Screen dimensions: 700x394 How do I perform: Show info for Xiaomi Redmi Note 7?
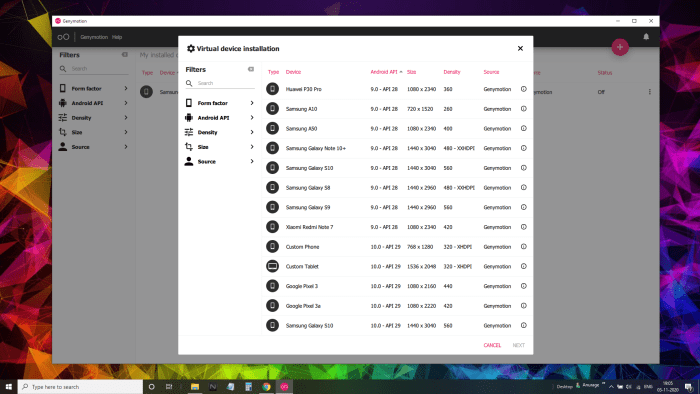click(x=524, y=227)
